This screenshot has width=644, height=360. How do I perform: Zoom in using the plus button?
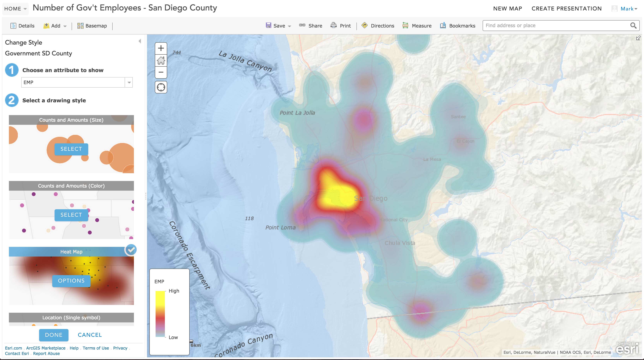tap(161, 48)
